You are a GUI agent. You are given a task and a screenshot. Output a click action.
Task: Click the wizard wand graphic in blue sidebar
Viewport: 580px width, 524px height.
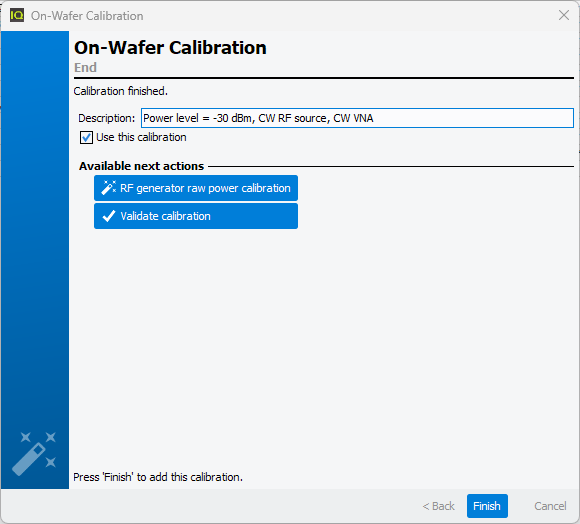(x=34, y=453)
